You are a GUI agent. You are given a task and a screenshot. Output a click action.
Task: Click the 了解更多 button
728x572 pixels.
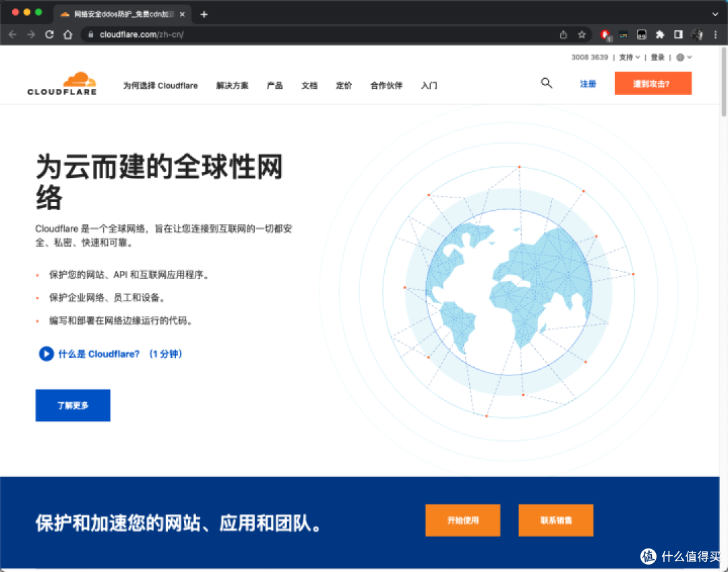(72, 405)
